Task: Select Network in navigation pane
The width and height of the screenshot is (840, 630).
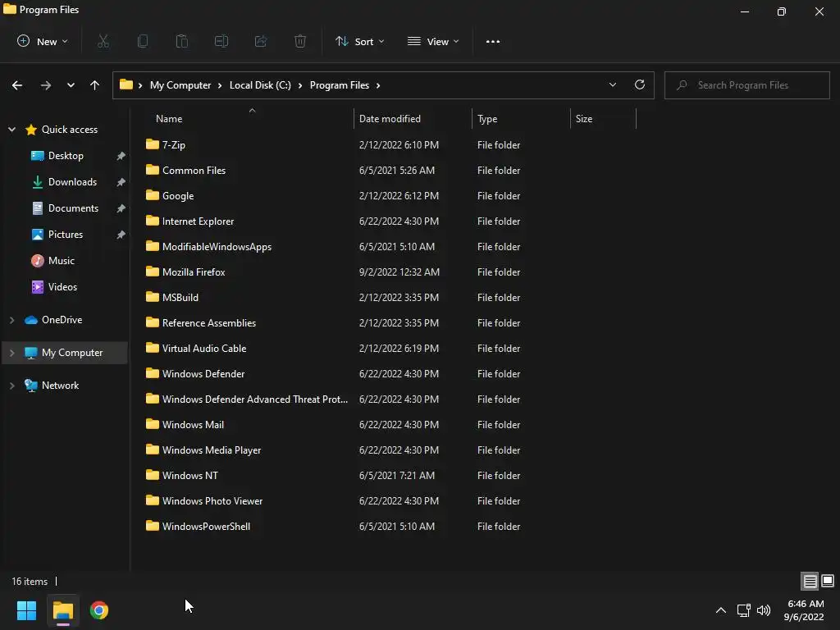Action: point(60,386)
